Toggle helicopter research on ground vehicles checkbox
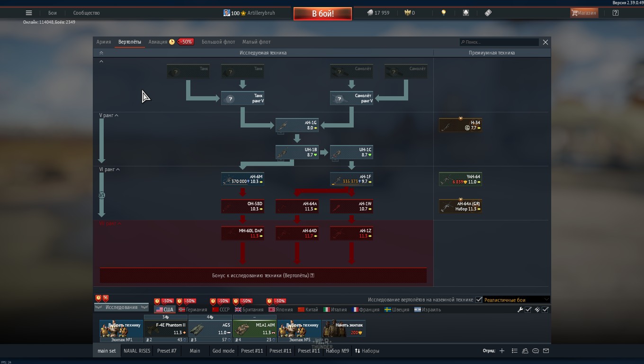 (479, 300)
